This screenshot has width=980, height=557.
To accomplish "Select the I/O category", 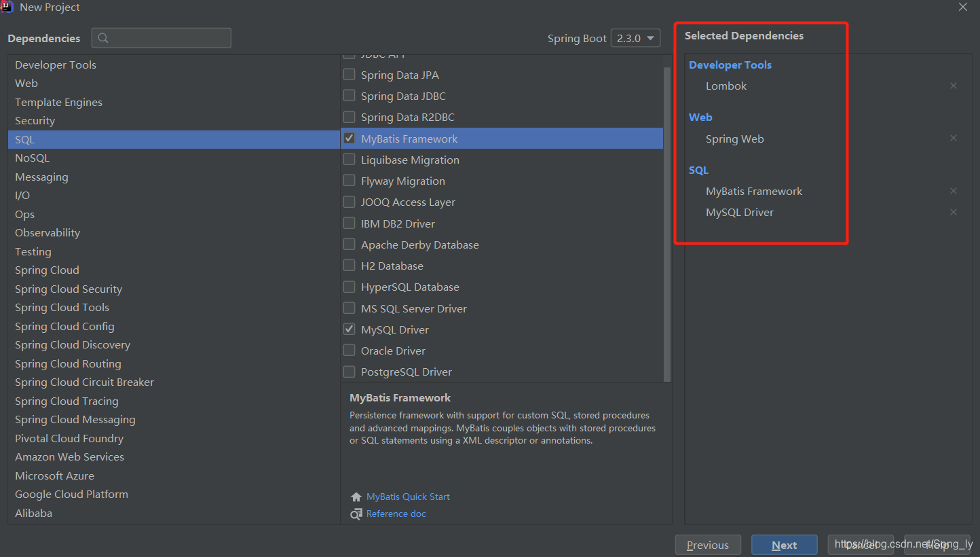I will (x=174, y=195).
